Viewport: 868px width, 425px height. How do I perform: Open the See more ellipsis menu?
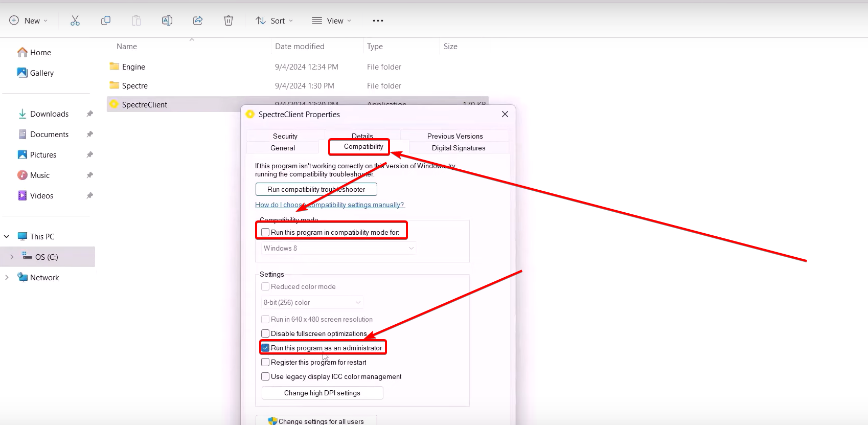(378, 20)
